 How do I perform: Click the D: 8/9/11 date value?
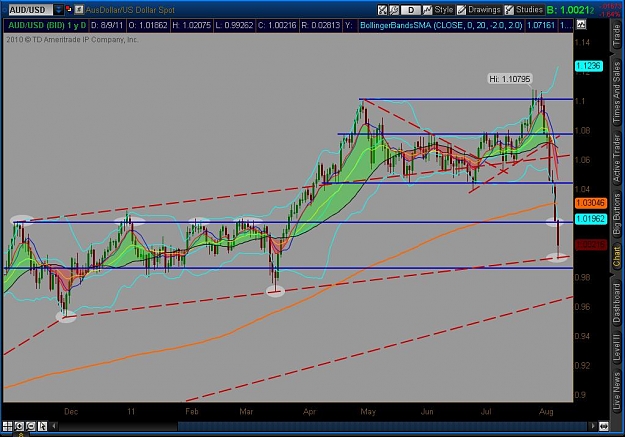tap(106, 26)
